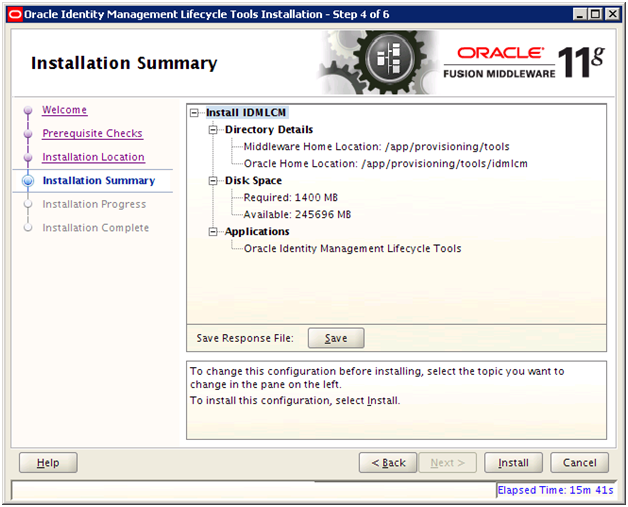Minimize the installer window
This screenshot has height=507, width=628.
coord(579,15)
